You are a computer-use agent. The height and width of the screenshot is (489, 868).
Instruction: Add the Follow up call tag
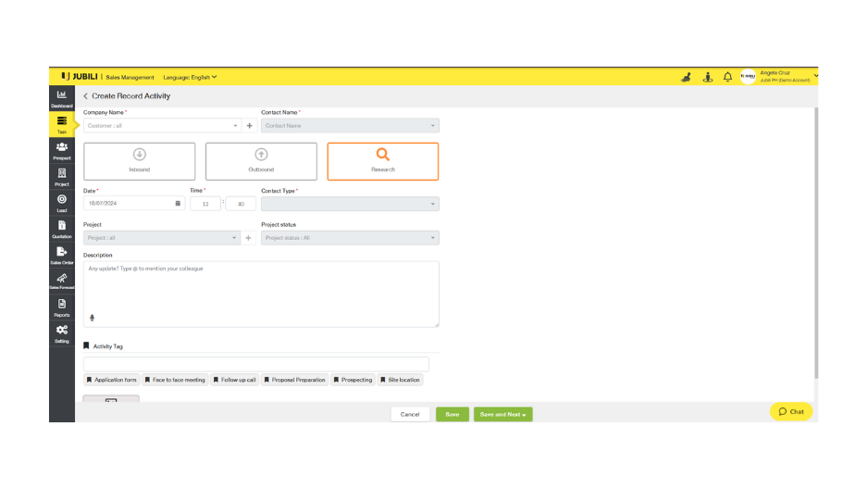[235, 380]
